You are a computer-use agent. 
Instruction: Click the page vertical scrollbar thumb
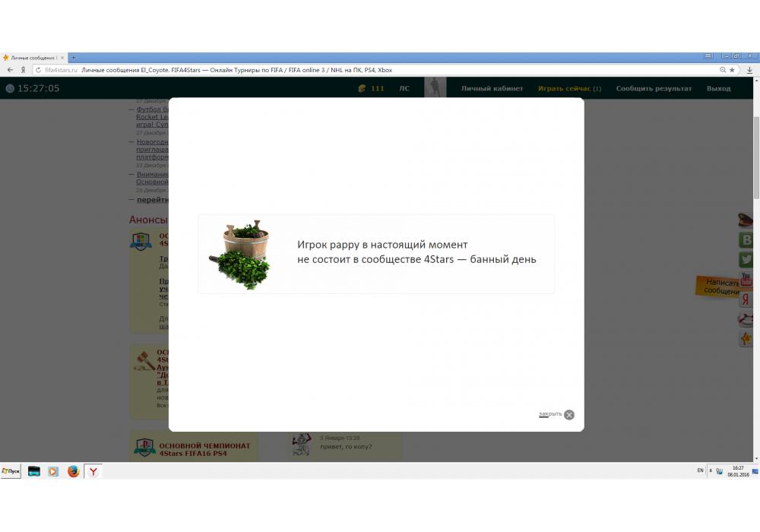click(x=756, y=157)
